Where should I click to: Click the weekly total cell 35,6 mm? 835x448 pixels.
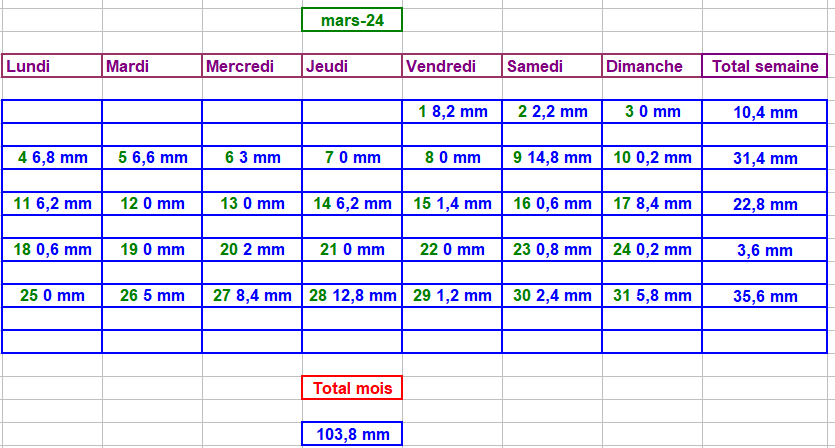pos(765,296)
